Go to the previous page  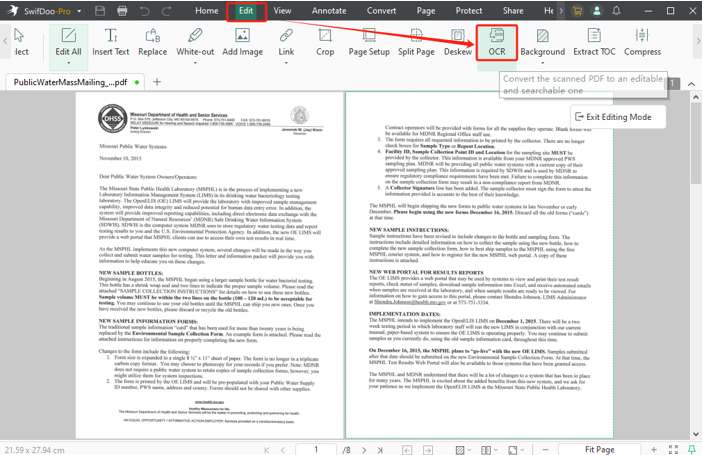[283, 450]
